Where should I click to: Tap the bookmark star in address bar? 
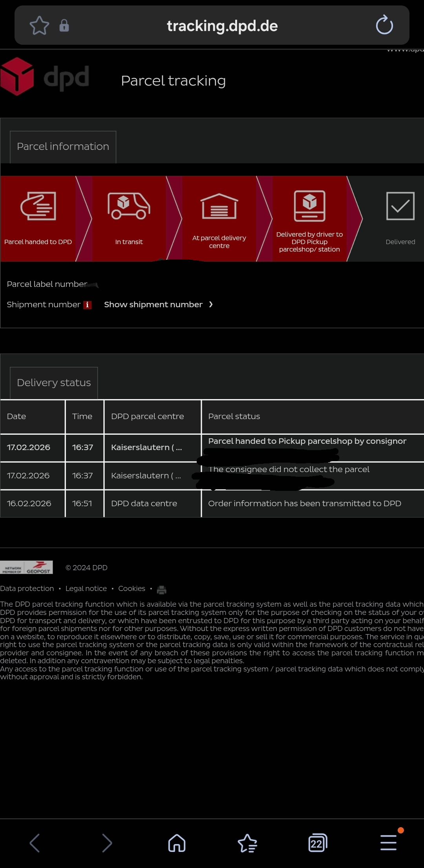pos(39,26)
